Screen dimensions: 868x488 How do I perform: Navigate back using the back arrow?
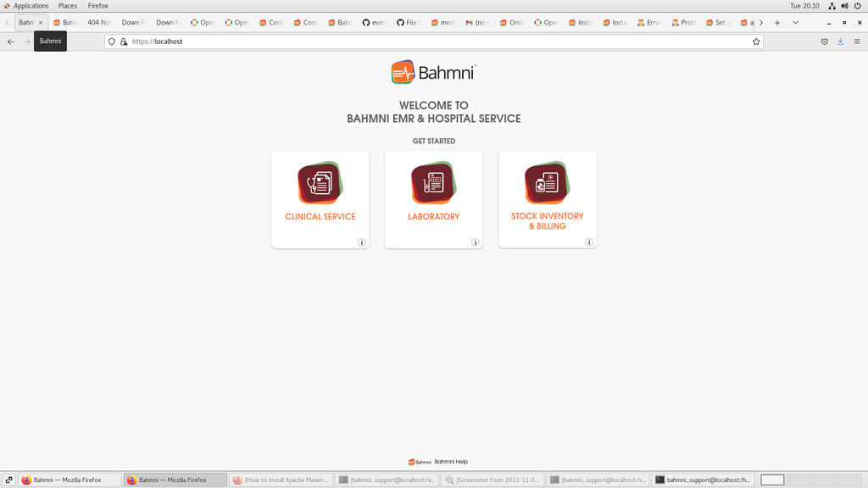(9, 41)
